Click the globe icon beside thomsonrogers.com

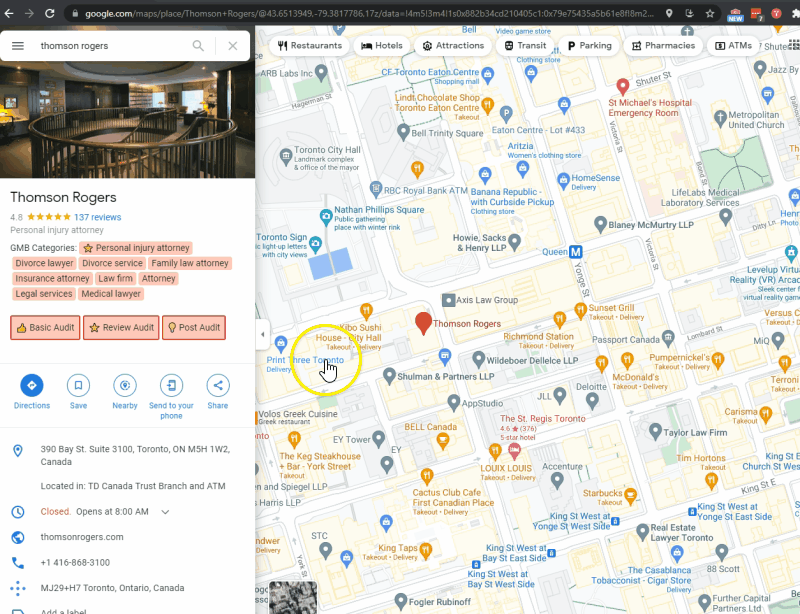18,537
